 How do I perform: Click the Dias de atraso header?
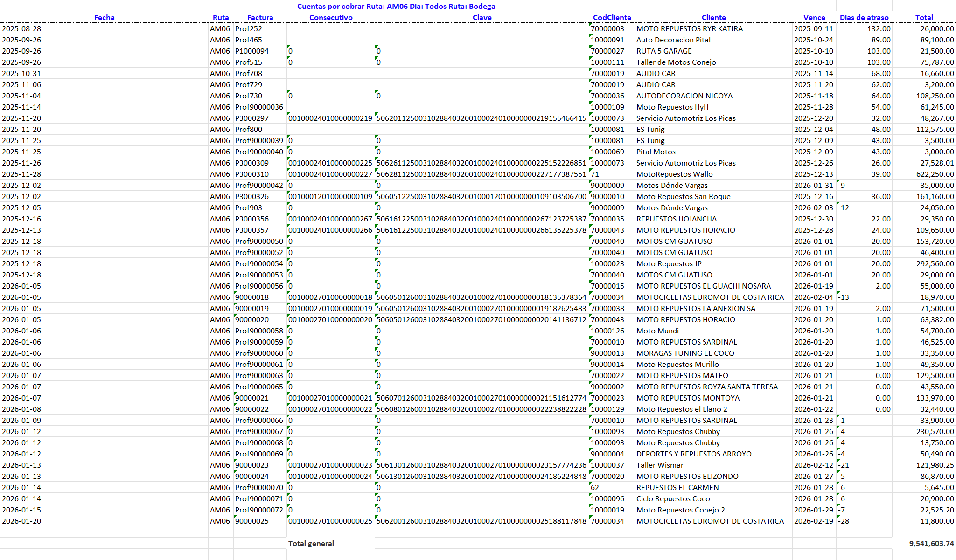[864, 18]
